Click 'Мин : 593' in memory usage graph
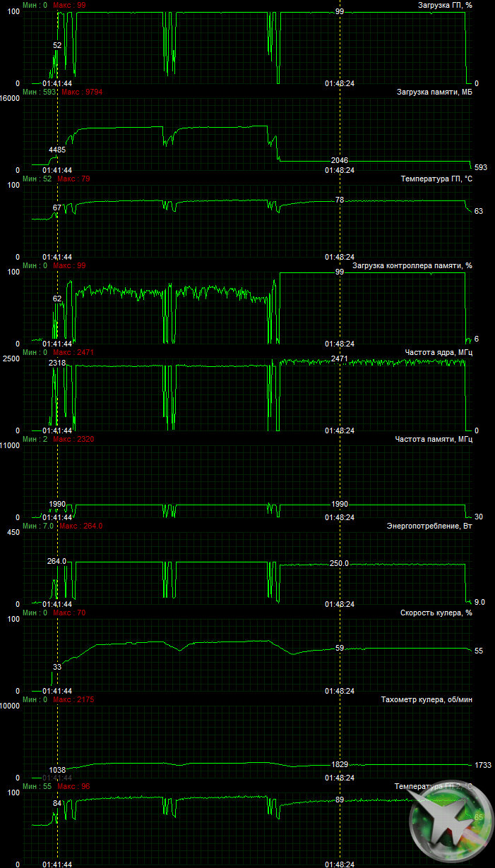The image size is (495, 868). (40, 92)
